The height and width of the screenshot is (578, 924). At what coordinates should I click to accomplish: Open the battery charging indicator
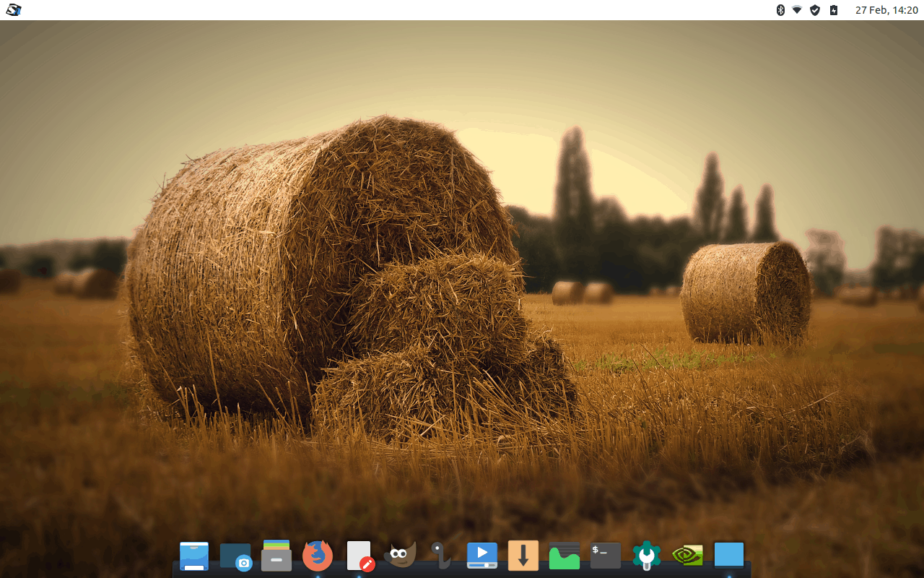pyautogui.click(x=834, y=10)
